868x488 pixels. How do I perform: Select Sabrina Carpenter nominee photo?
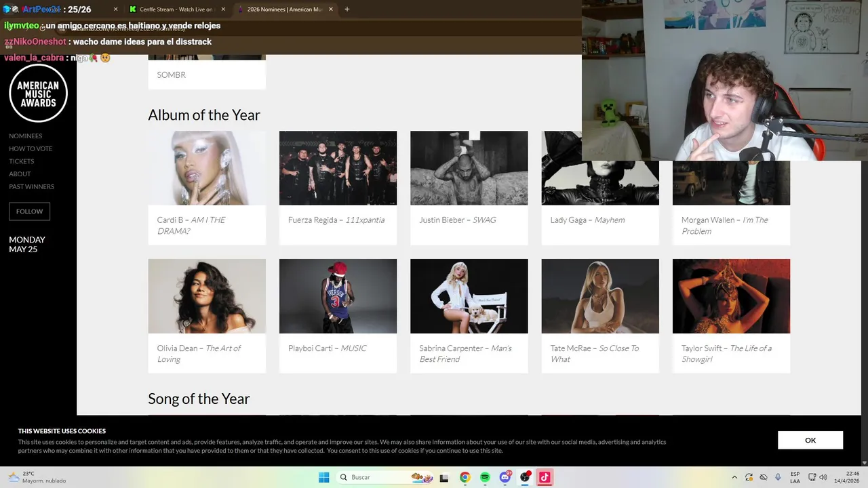click(x=469, y=296)
